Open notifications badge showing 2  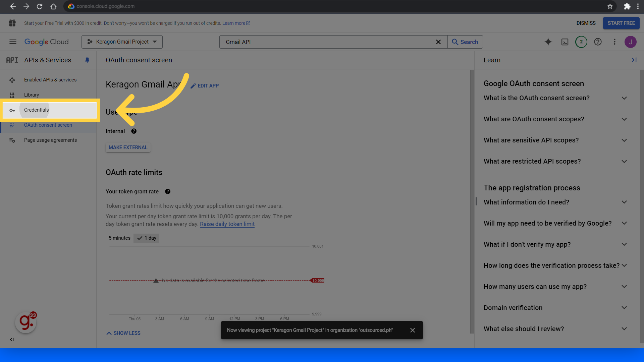click(x=581, y=42)
